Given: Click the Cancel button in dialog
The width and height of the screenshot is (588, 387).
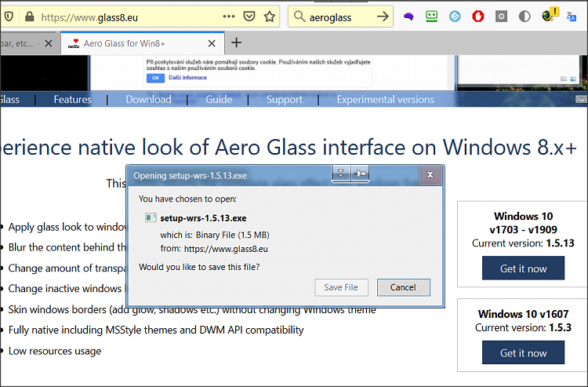Looking at the screenshot, I should coord(403,287).
